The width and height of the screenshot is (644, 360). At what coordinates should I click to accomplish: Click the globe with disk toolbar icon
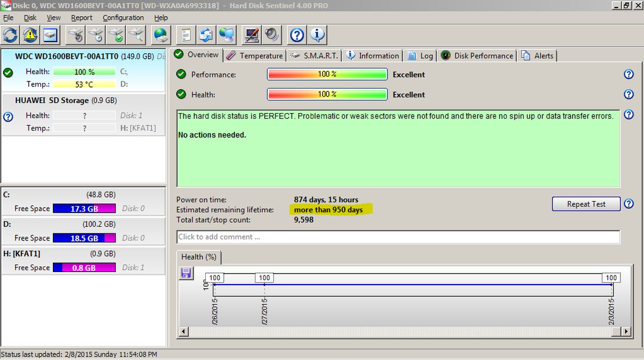[x=162, y=35]
